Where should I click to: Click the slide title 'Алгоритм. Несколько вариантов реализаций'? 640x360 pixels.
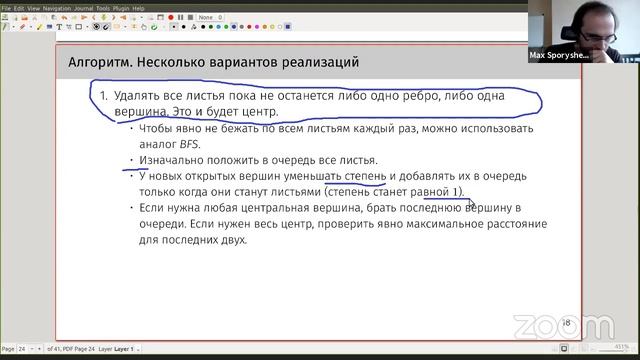click(213, 62)
